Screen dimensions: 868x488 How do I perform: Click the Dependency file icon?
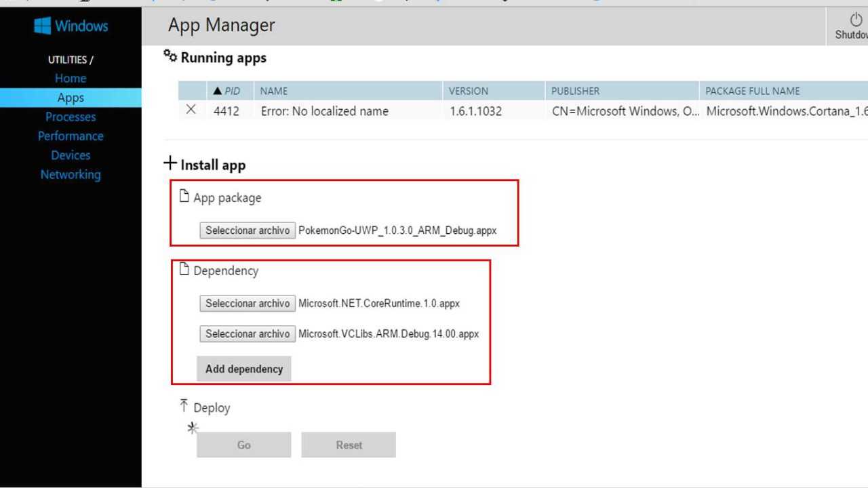click(x=184, y=270)
